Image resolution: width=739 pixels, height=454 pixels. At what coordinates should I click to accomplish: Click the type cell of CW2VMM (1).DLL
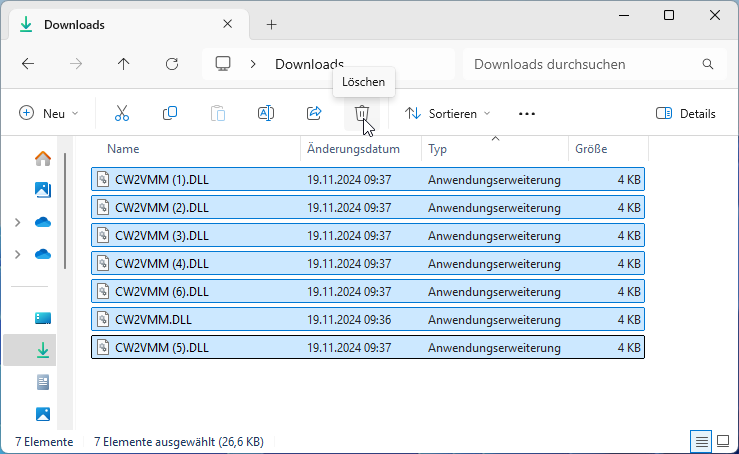tap(494, 180)
